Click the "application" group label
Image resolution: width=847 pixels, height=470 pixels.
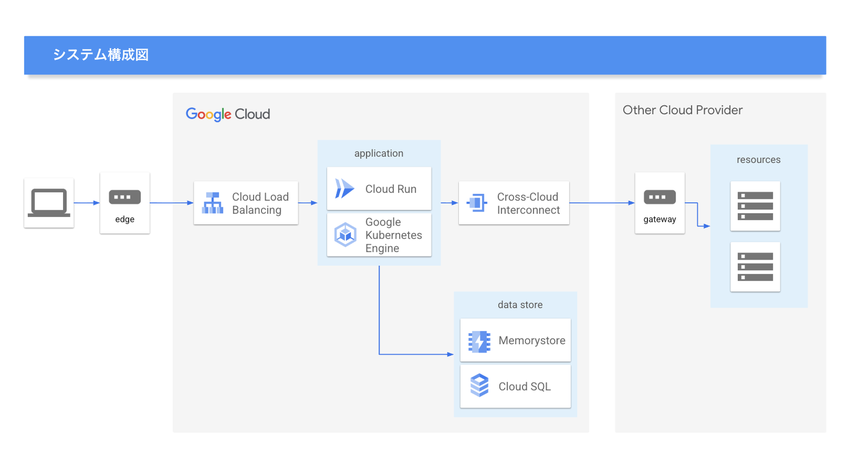(x=379, y=153)
